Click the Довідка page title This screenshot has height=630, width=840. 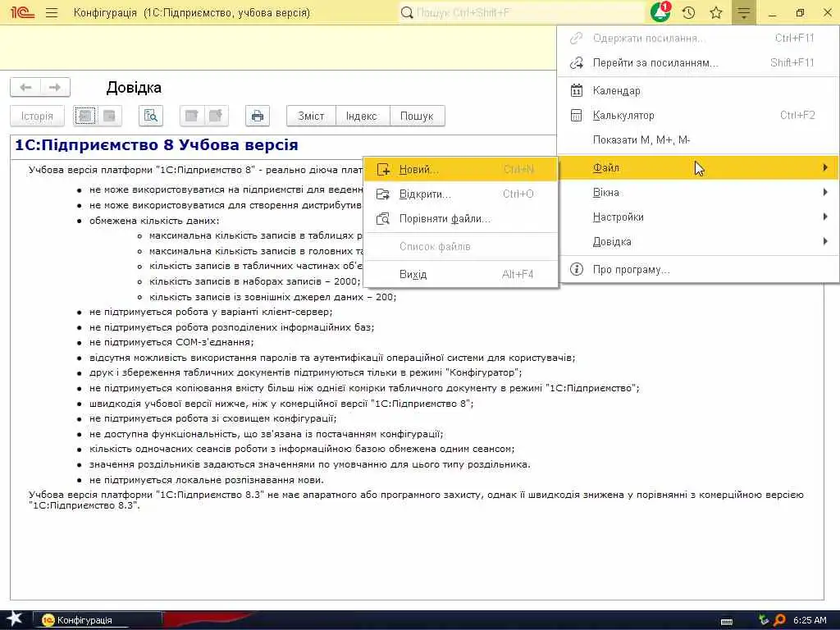pos(134,87)
